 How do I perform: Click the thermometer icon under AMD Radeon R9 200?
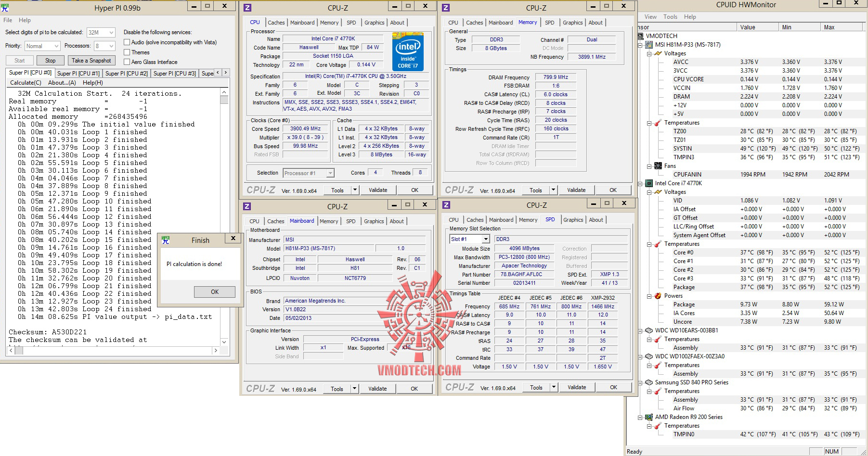[658, 426]
